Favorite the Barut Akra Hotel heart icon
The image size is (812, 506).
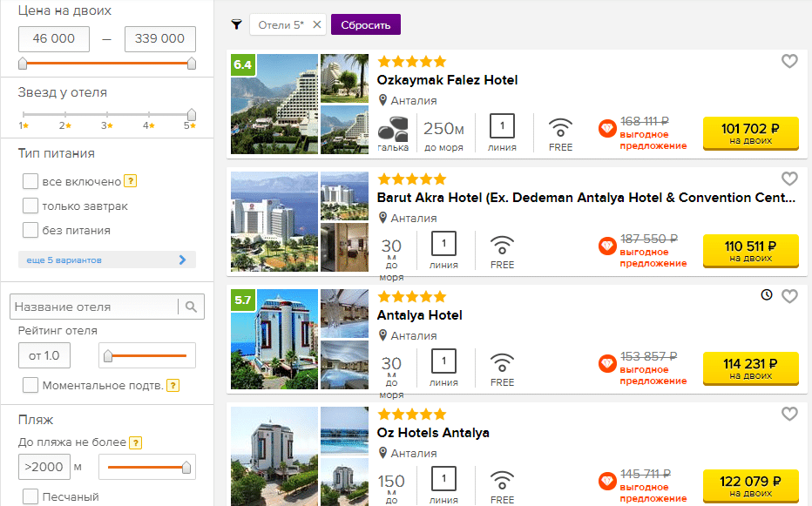789,179
